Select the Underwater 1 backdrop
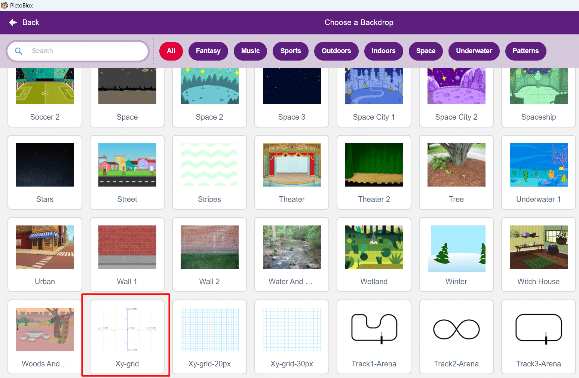The width and height of the screenshot is (579, 378). tap(538, 172)
